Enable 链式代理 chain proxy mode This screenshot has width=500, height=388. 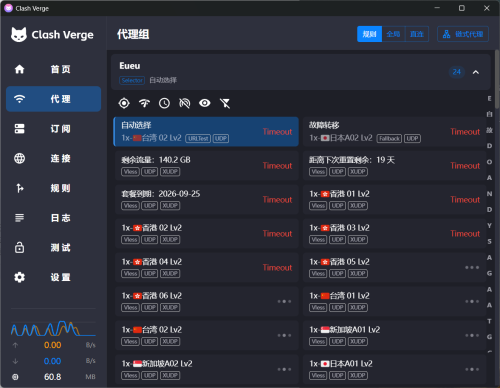click(463, 34)
